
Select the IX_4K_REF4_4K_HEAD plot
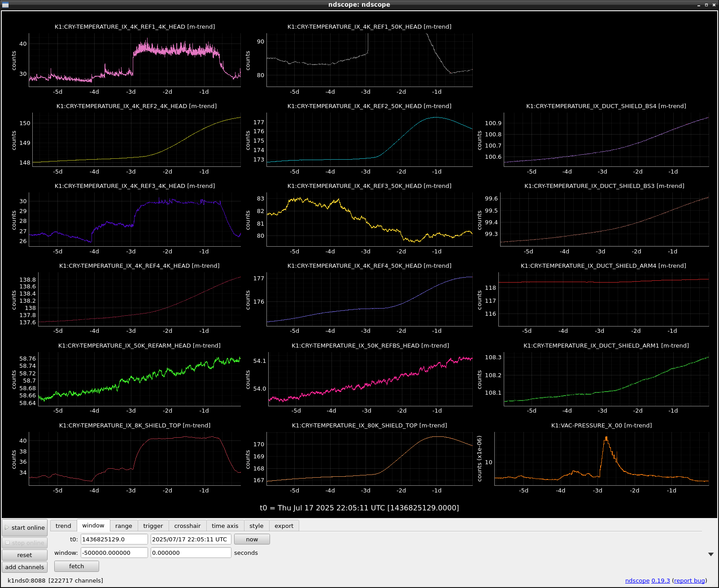(x=139, y=299)
